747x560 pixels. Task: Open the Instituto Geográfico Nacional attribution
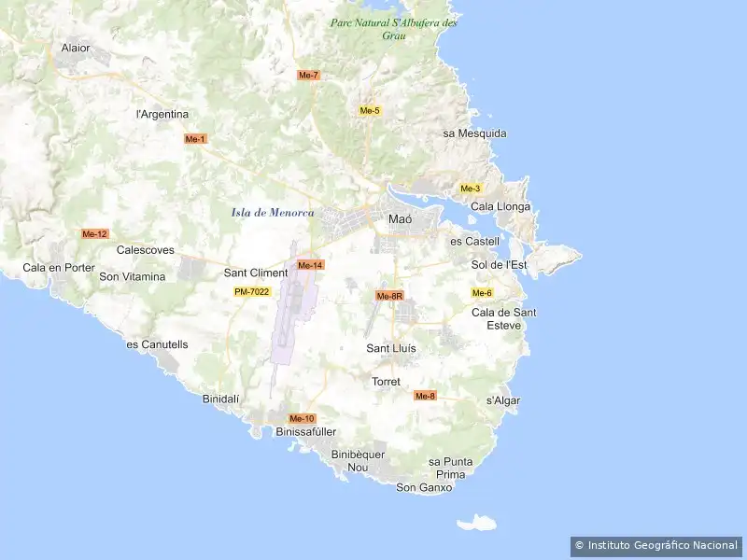tap(656, 546)
